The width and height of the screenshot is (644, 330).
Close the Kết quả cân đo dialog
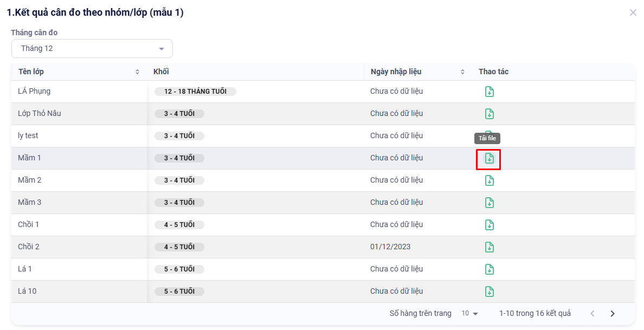[x=633, y=12]
